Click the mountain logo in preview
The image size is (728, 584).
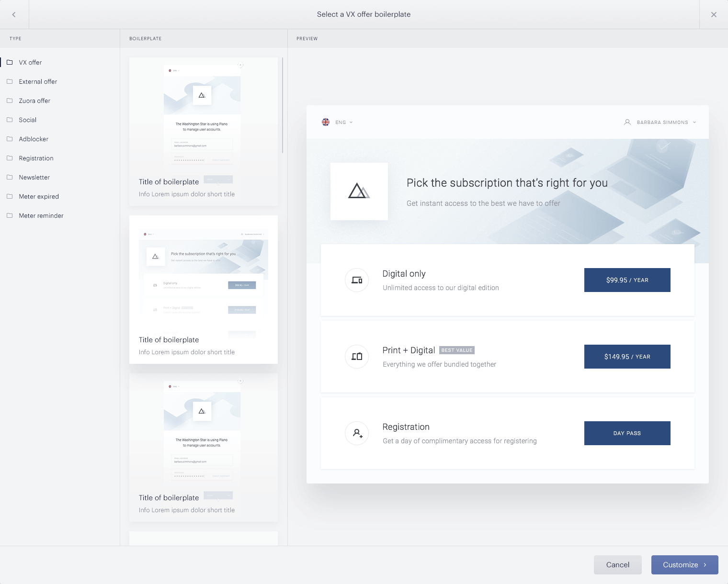coord(359,191)
